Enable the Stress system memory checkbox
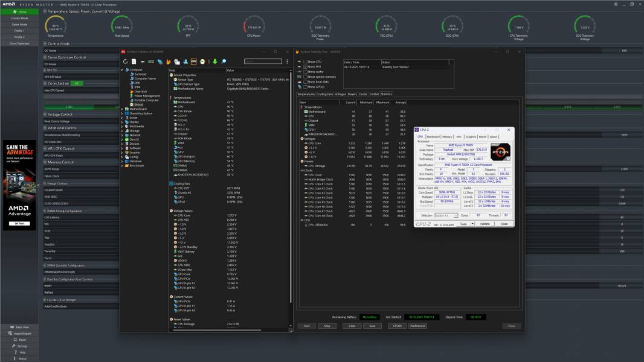Image resolution: width=644 pixels, height=362 pixels. 305,77
